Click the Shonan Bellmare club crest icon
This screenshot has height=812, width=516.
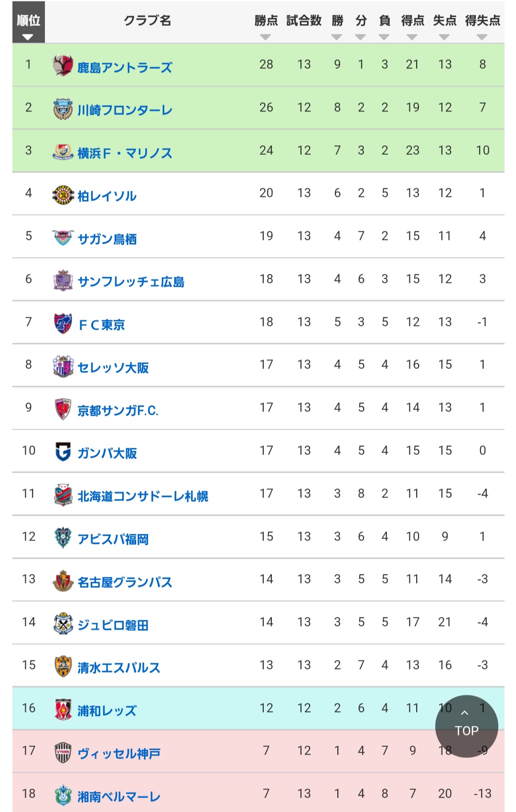[x=63, y=795]
